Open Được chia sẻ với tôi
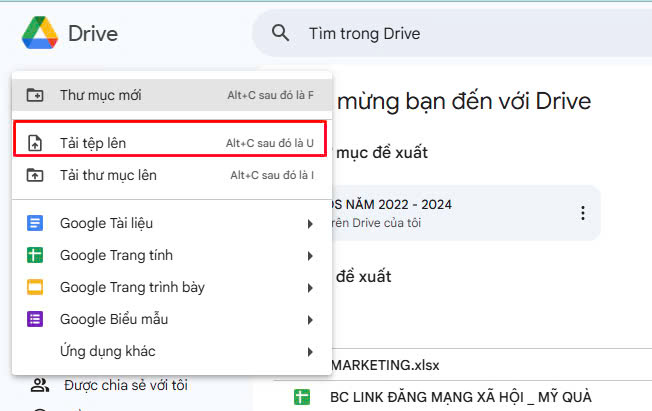This screenshot has width=652, height=411. click(126, 385)
